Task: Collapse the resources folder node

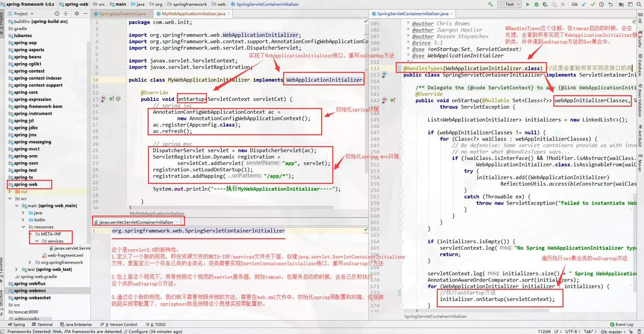Action: click(23, 227)
